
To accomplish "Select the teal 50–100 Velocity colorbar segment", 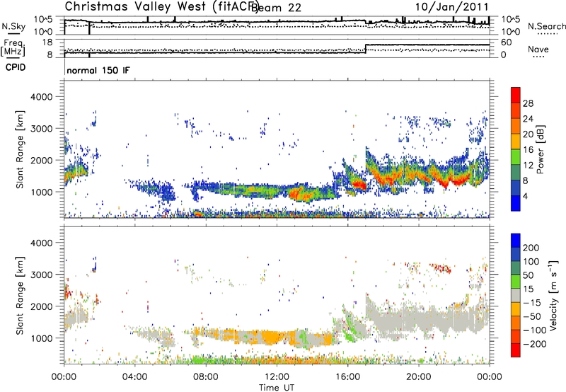I will 516,268.
